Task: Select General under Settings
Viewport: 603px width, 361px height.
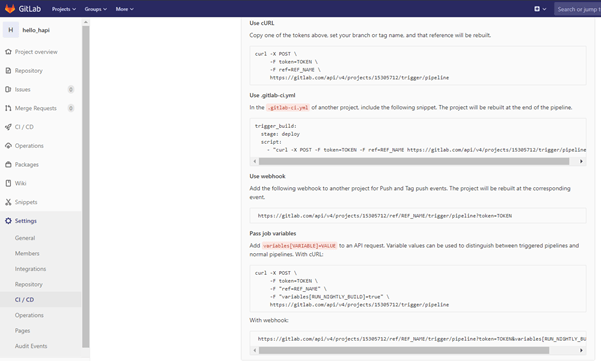Action: [x=25, y=238]
